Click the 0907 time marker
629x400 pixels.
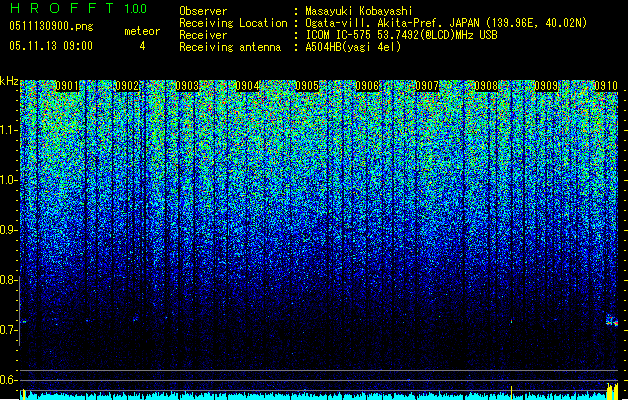(x=427, y=86)
